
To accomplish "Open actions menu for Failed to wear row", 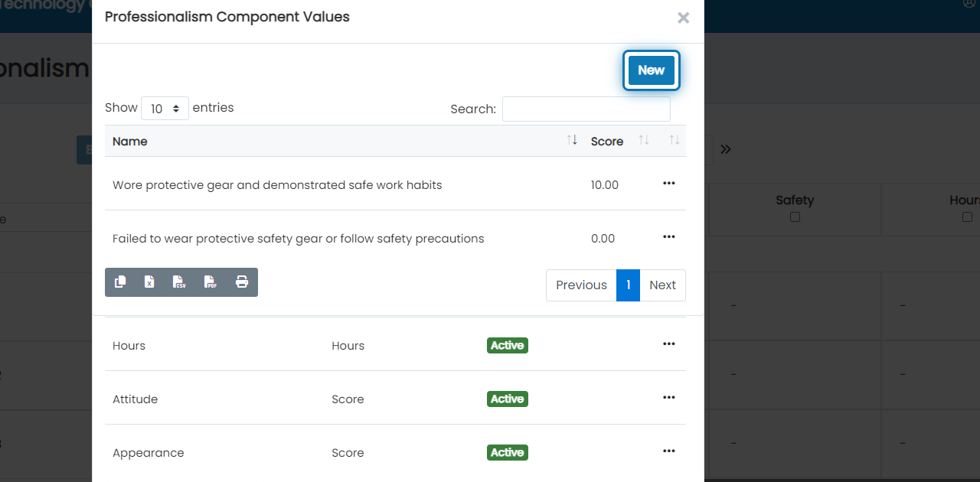I will click(x=668, y=237).
